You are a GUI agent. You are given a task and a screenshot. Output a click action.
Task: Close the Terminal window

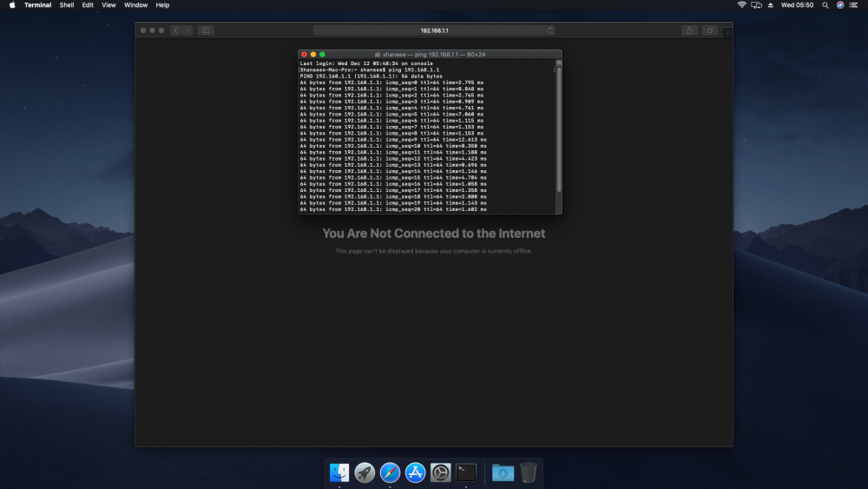click(304, 54)
